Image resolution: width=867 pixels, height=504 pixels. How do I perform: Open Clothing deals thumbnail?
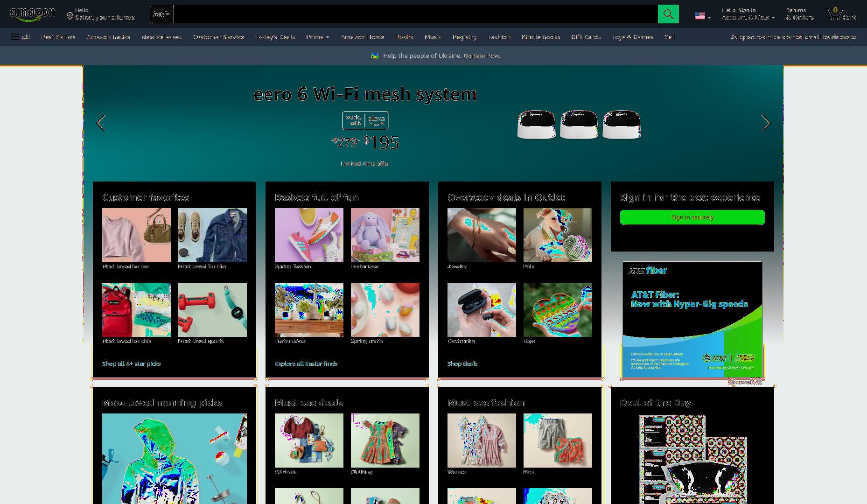tap(385, 441)
